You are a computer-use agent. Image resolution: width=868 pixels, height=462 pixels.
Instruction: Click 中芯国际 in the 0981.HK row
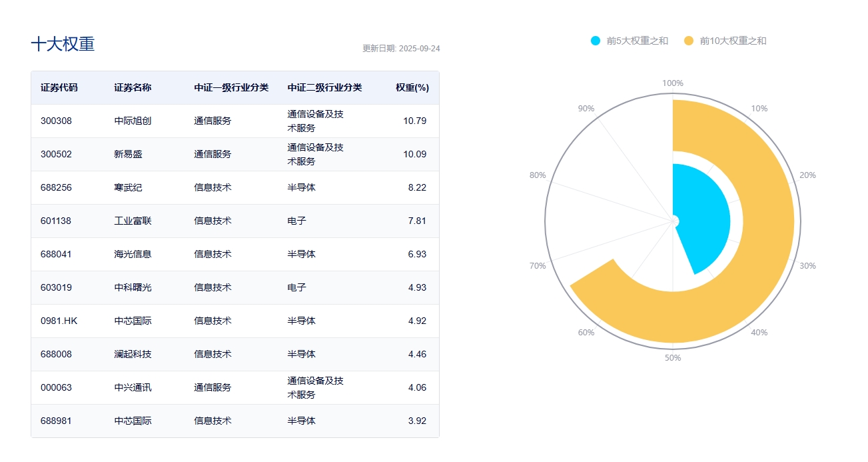(133, 321)
